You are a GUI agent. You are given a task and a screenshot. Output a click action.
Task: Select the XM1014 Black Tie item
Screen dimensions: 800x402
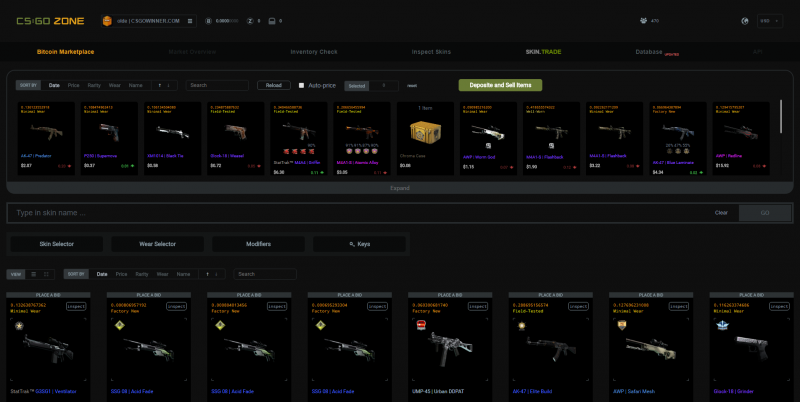coord(172,139)
